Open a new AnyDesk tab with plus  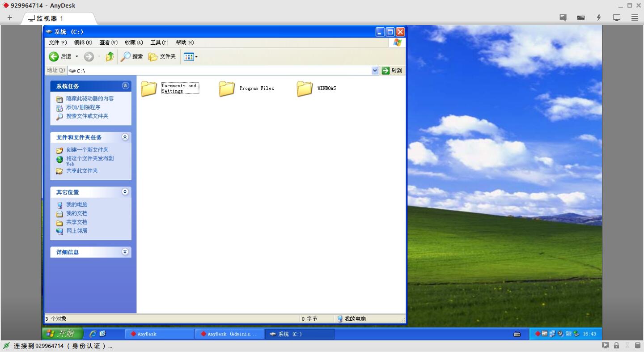pyautogui.click(x=10, y=18)
